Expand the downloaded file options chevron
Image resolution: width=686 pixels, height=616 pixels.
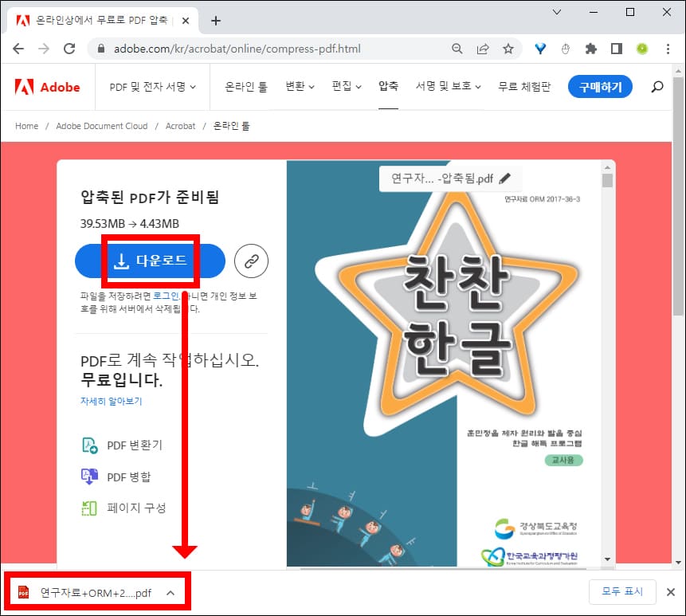(x=170, y=591)
